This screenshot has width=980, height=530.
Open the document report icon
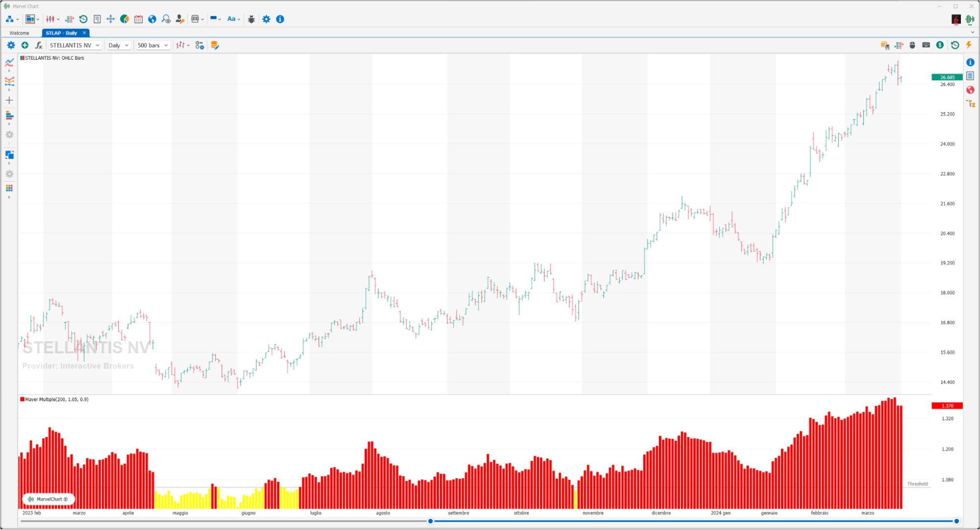(97, 19)
